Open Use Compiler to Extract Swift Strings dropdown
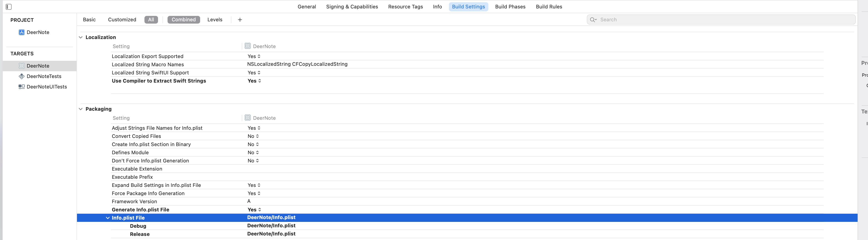 [254, 81]
